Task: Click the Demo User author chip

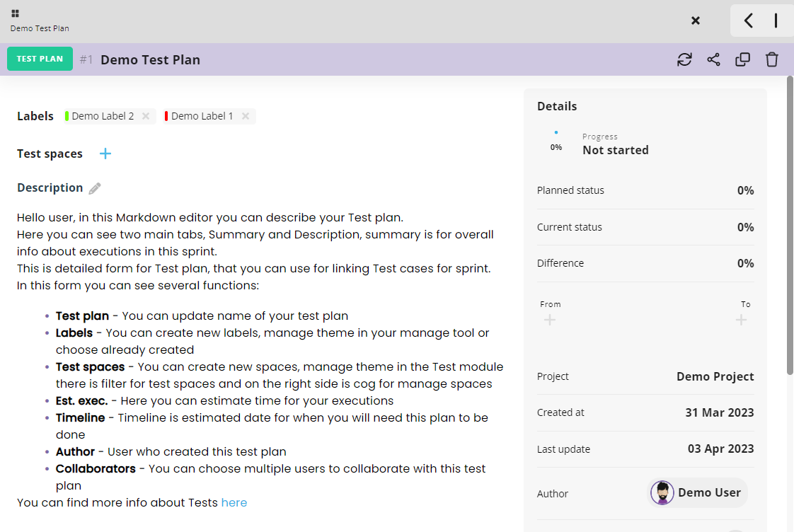Action: click(x=697, y=493)
